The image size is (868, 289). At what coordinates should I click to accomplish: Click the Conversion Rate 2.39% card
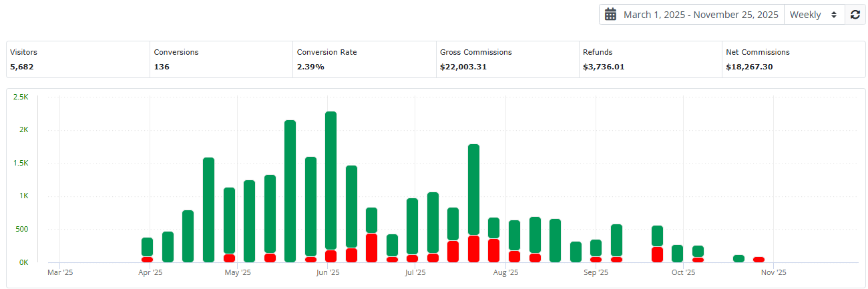(364, 59)
